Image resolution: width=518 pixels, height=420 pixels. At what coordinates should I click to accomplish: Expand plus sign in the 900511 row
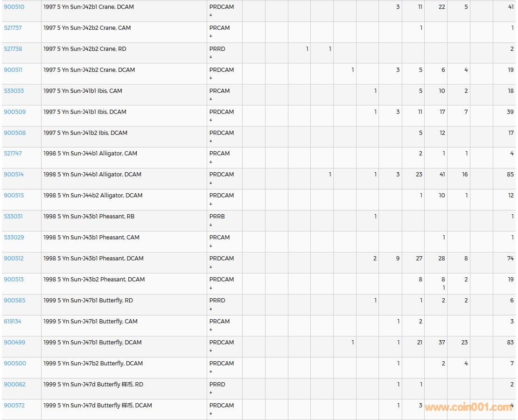(x=211, y=78)
